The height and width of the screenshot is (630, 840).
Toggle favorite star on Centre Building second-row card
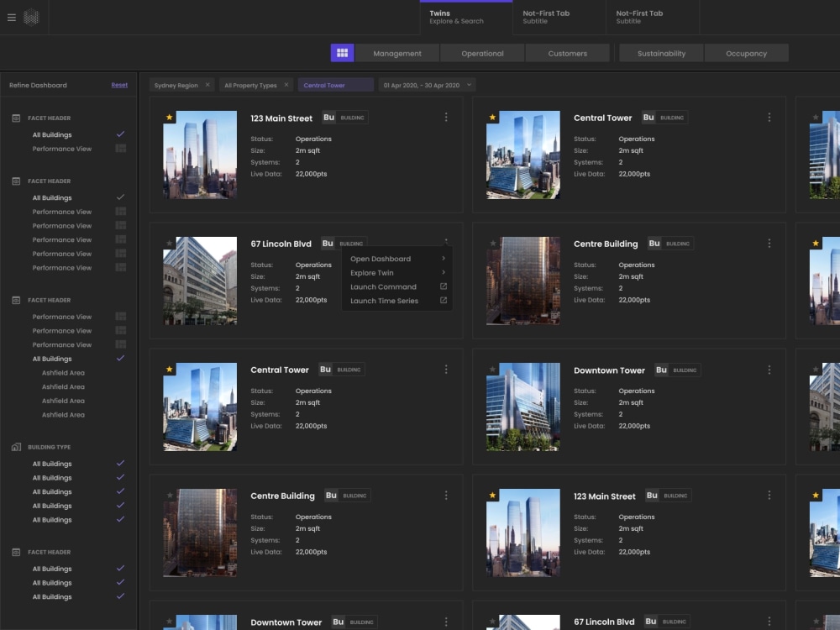click(x=493, y=244)
